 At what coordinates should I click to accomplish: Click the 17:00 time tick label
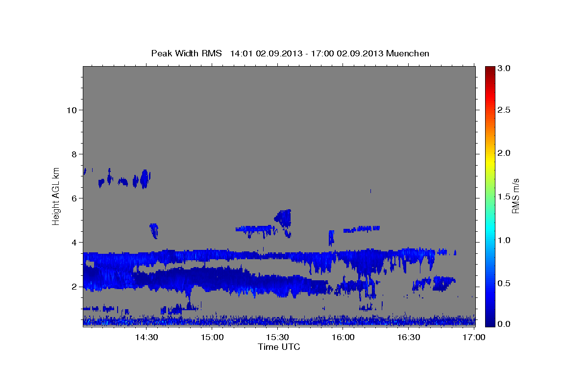click(474, 338)
